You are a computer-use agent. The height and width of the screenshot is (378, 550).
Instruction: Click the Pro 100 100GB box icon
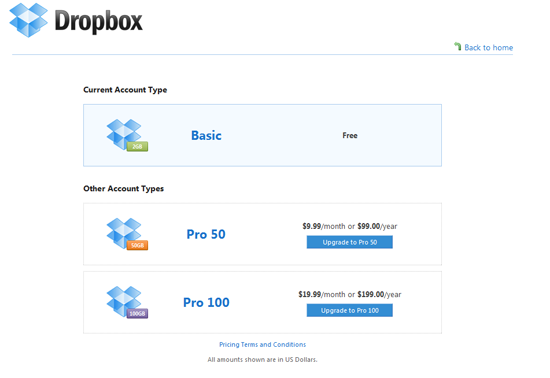(x=127, y=302)
